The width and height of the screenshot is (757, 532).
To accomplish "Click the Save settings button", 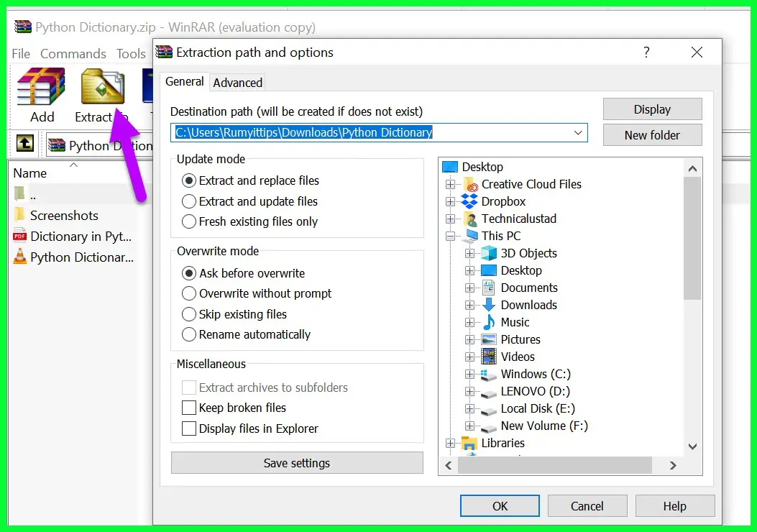I will click(x=297, y=464).
